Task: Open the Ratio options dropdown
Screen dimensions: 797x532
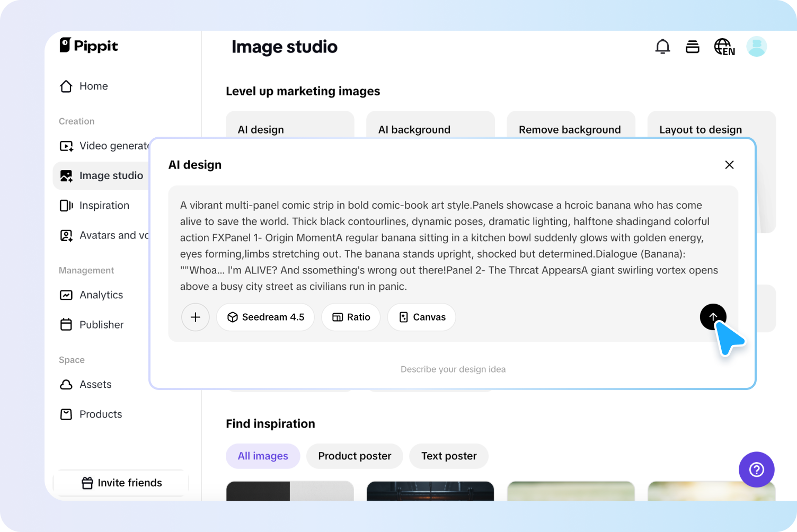Action: tap(351, 317)
